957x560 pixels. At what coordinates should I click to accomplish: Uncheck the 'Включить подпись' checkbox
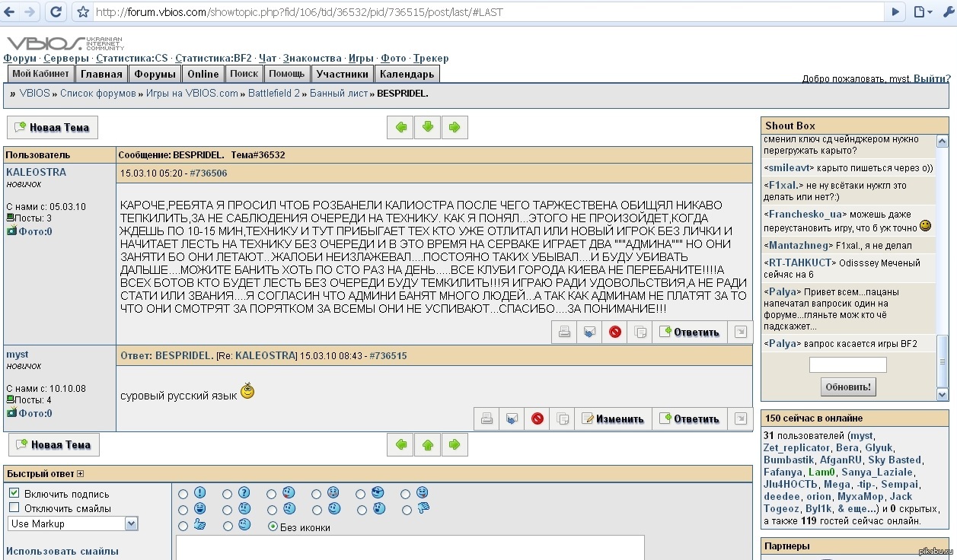point(14,493)
